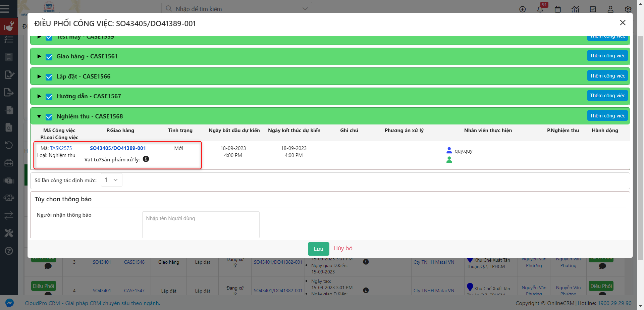Toggle checkbox for Giao hàng - CASE1561
The height and width of the screenshot is (310, 644).
pyautogui.click(x=49, y=57)
